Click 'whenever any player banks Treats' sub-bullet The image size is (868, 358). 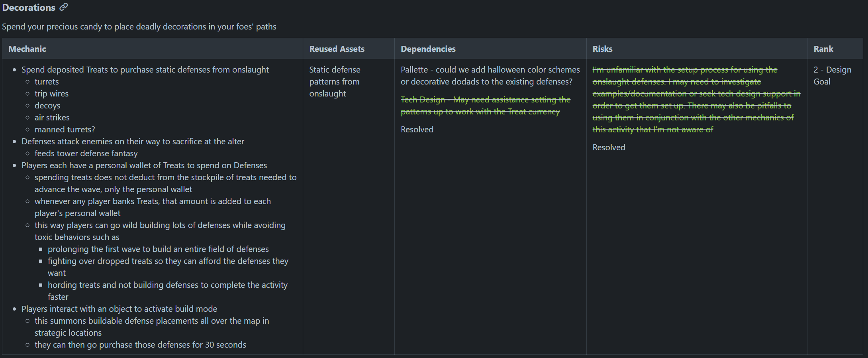click(153, 207)
